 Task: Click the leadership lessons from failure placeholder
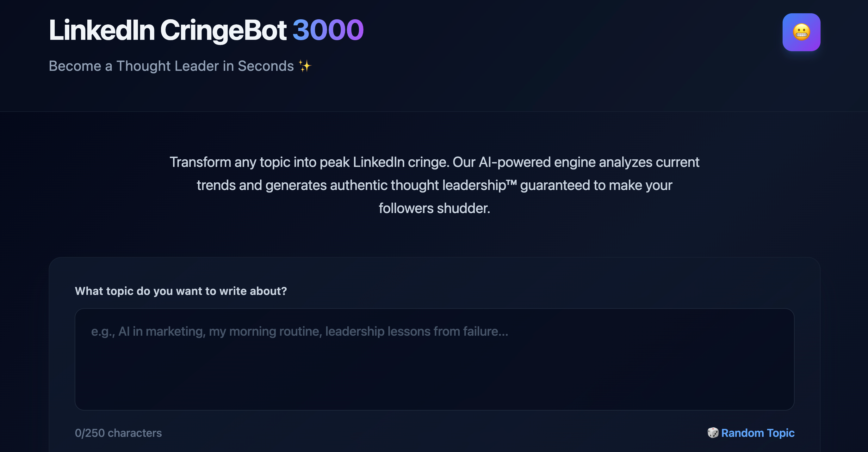[x=417, y=332]
